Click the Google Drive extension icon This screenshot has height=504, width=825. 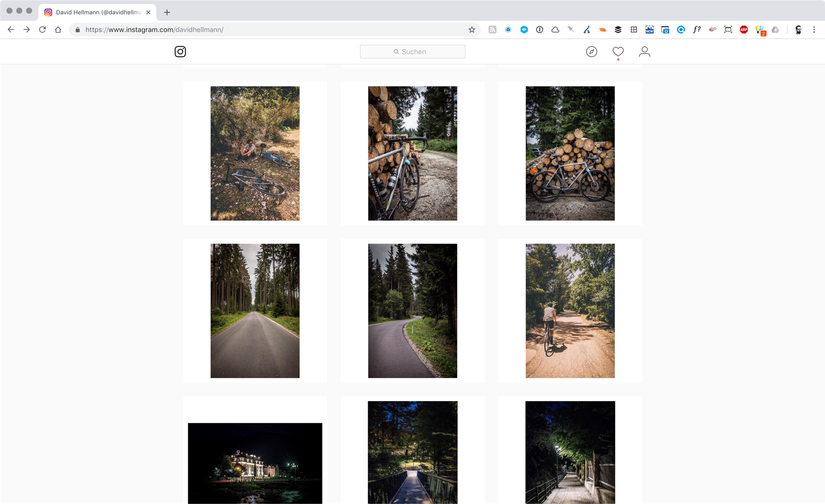click(x=775, y=30)
